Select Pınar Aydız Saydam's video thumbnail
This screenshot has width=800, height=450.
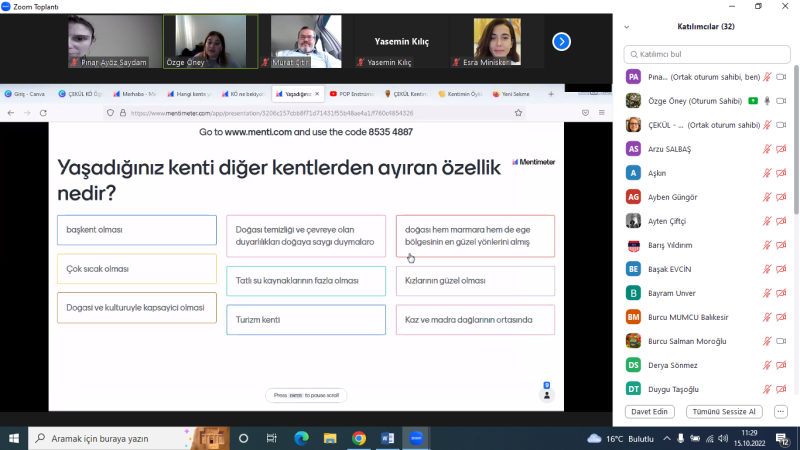(x=108, y=42)
